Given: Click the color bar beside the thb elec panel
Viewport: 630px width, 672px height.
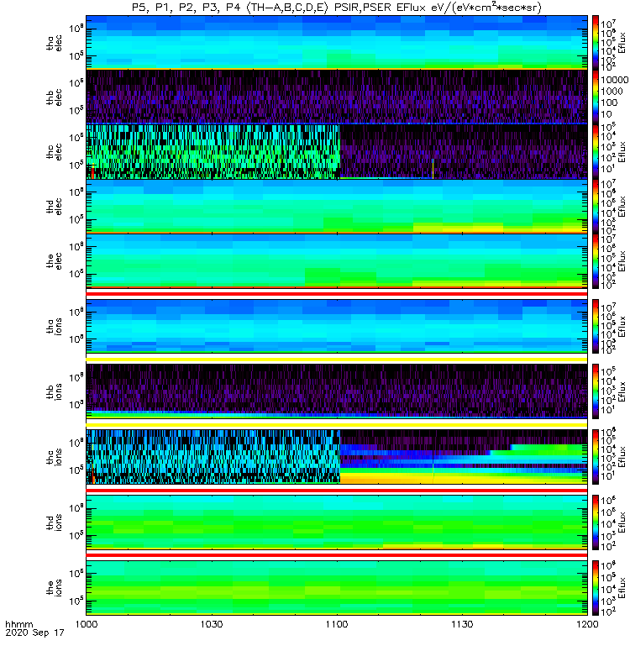Looking at the screenshot, I should pyautogui.click(x=596, y=97).
